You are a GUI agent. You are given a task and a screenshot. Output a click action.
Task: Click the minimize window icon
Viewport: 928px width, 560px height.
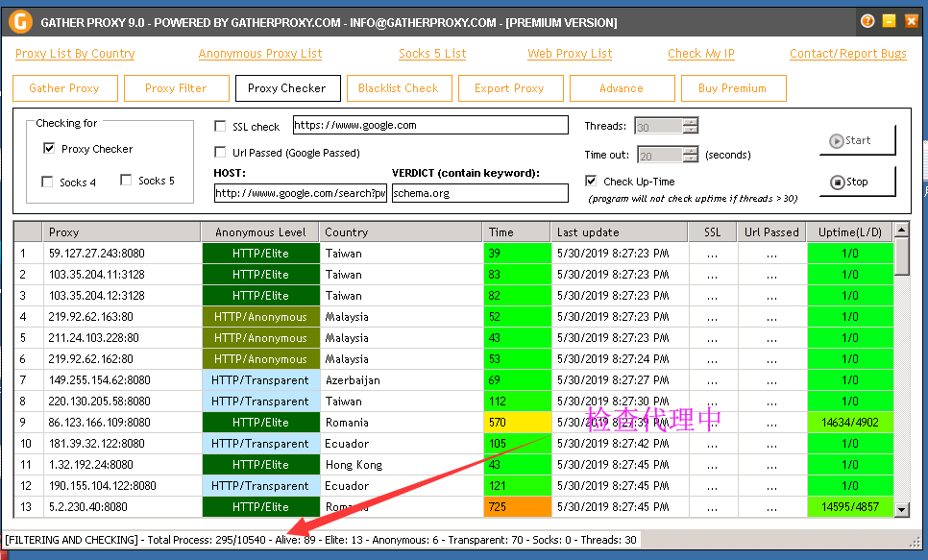click(889, 21)
